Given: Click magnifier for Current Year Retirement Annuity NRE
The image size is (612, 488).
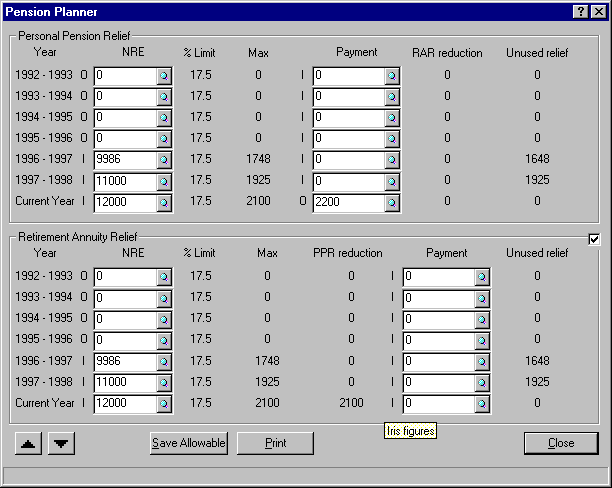Looking at the screenshot, I should click(164, 404).
